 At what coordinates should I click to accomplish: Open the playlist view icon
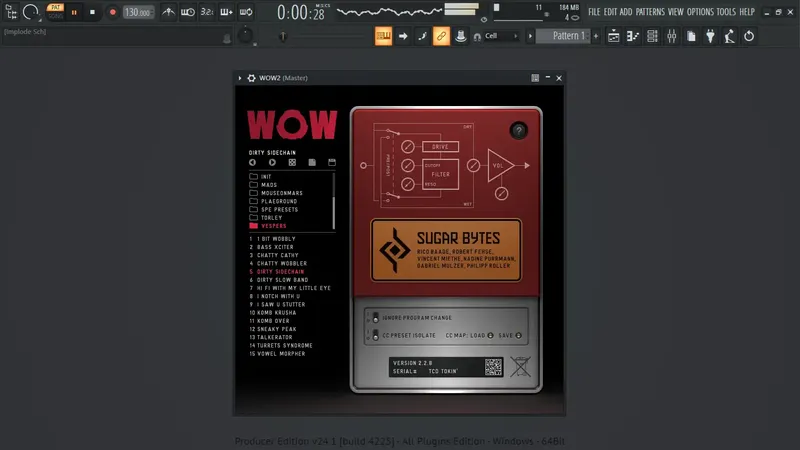click(x=613, y=36)
